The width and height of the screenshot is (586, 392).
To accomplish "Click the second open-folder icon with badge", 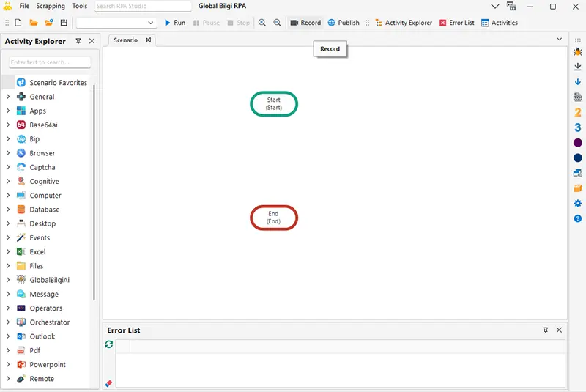I will point(49,23).
